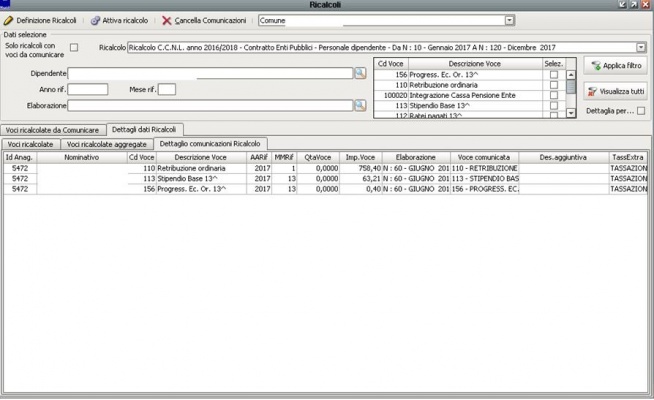Click the Elaborazione column header in grid
This screenshot has height=400, width=654.
coord(416,157)
